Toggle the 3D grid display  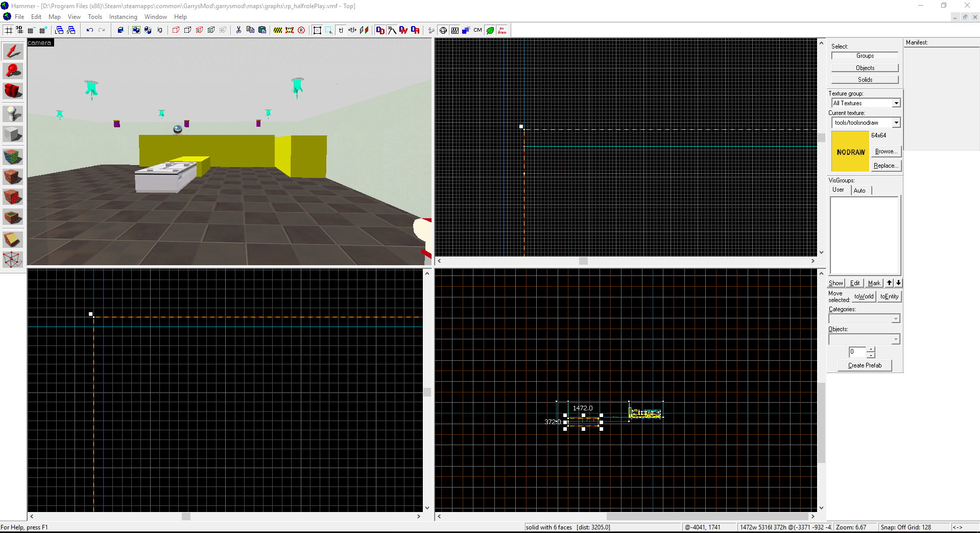(20, 30)
